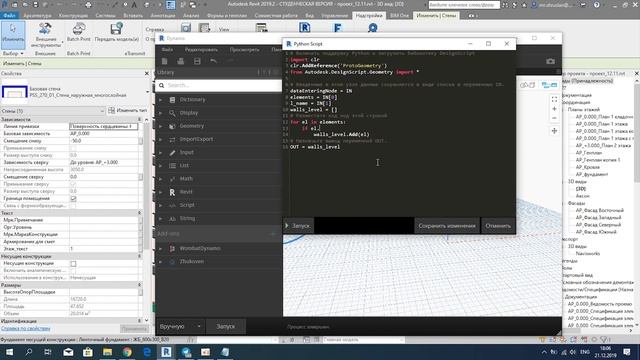Open Chrome from the Windows taskbar
The width and height of the screenshot is (640, 360).
tap(127, 352)
